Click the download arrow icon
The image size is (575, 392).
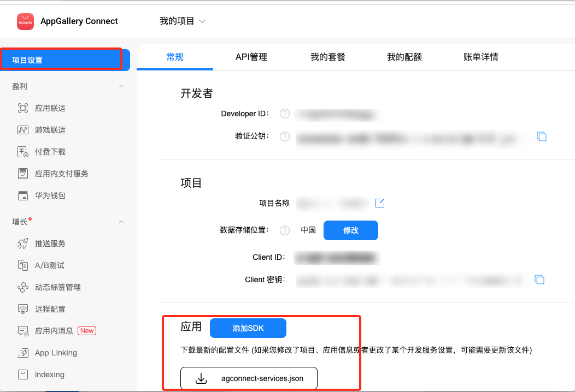pos(201,378)
